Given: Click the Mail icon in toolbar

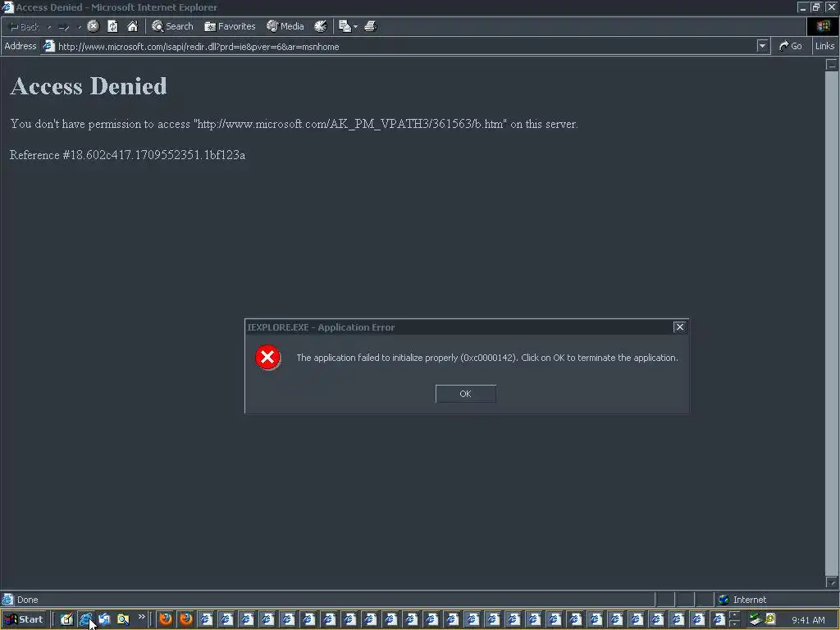Looking at the screenshot, I should 345,26.
